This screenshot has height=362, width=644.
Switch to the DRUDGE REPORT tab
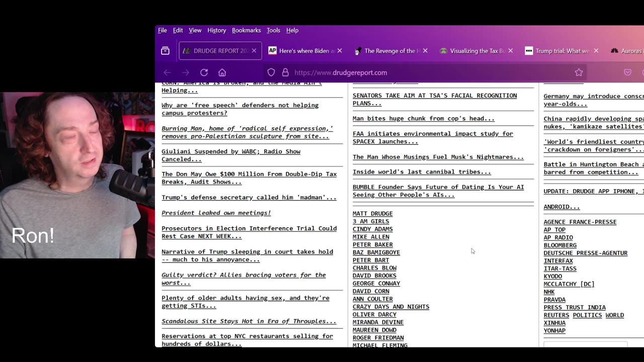pyautogui.click(x=220, y=51)
